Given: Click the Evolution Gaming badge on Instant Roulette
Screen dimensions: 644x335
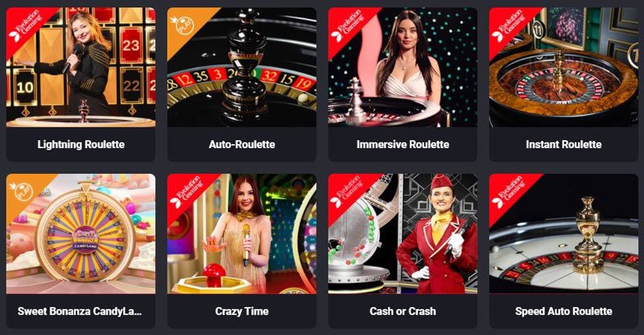Looking at the screenshot, I should (x=509, y=27).
